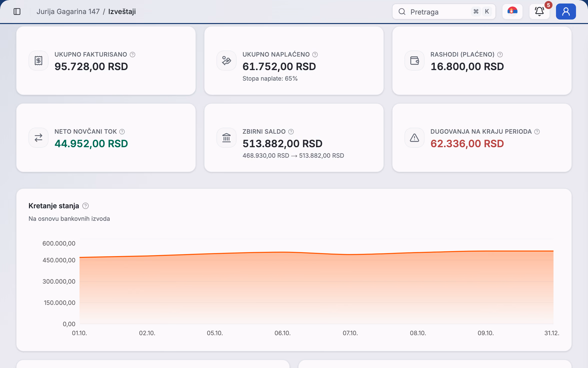The height and width of the screenshot is (368, 588).
Task: Click the search magnifier icon
Action: click(402, 12)
